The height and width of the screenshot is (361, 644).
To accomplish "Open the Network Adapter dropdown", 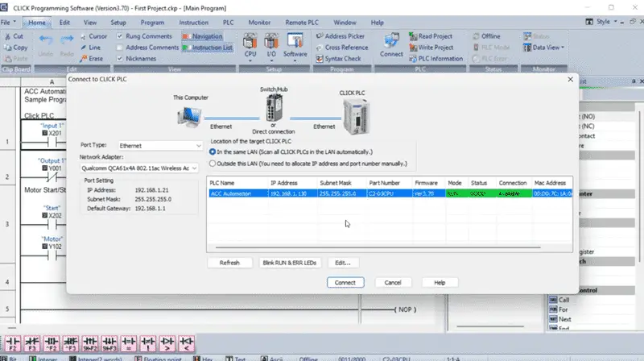I will click(138, 168).
